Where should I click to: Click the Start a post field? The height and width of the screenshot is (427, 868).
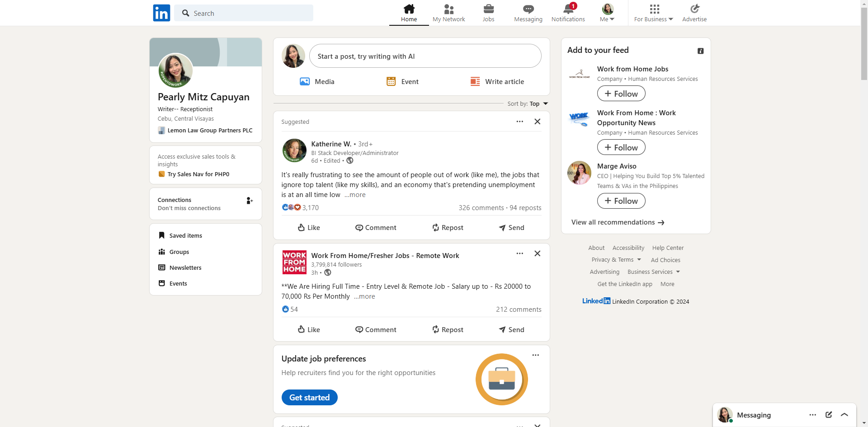click(x=425, y=56)
